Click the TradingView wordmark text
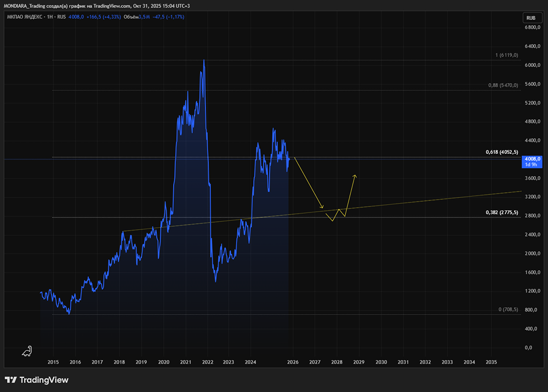 click(x=44, y=380)
